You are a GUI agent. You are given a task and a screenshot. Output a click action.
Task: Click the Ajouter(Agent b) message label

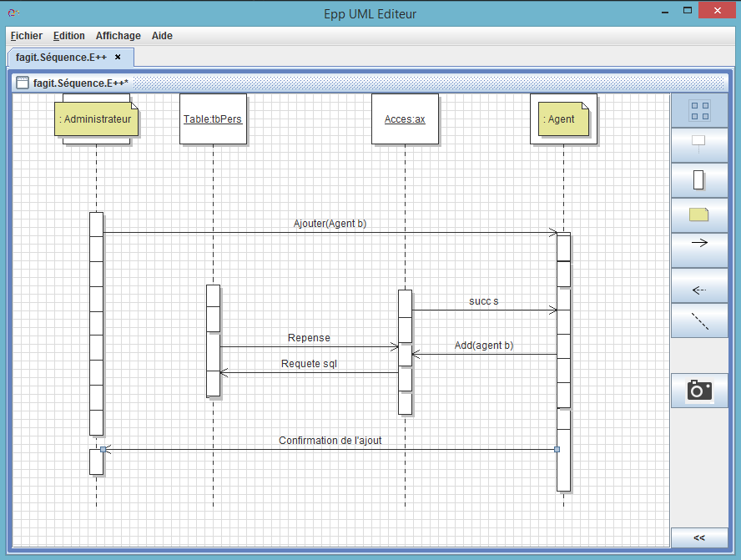[330, 224]
